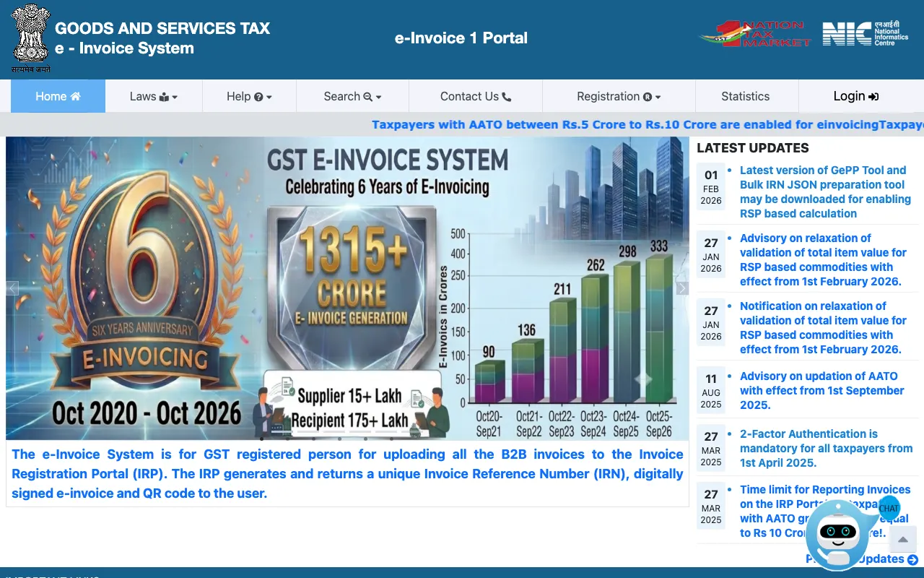Open the Help dropdown menu
Screen dimensions: 924x578
tap(249, 96)
